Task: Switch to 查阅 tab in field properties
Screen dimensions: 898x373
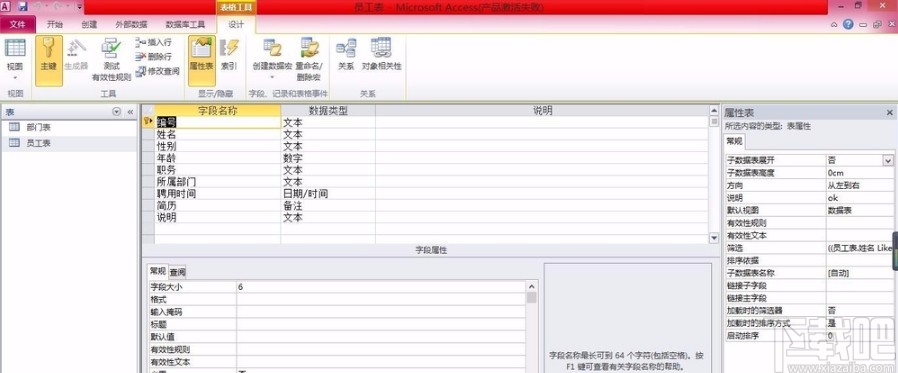Action: point(178,272)
